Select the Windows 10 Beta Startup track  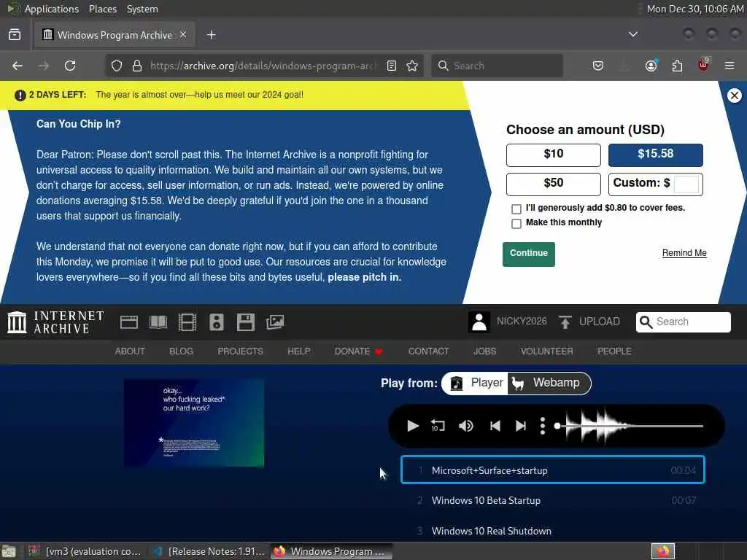(x=553, y=500)
